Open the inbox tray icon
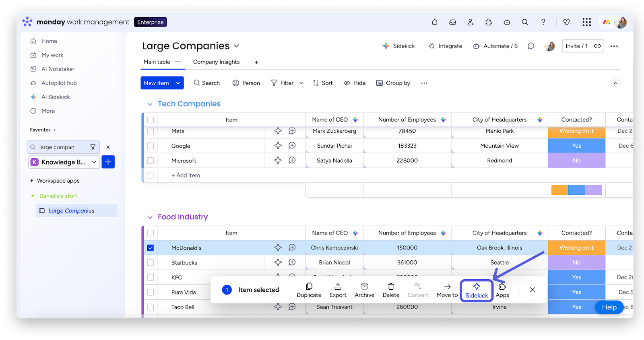644x340 pixels. (453, 22)
